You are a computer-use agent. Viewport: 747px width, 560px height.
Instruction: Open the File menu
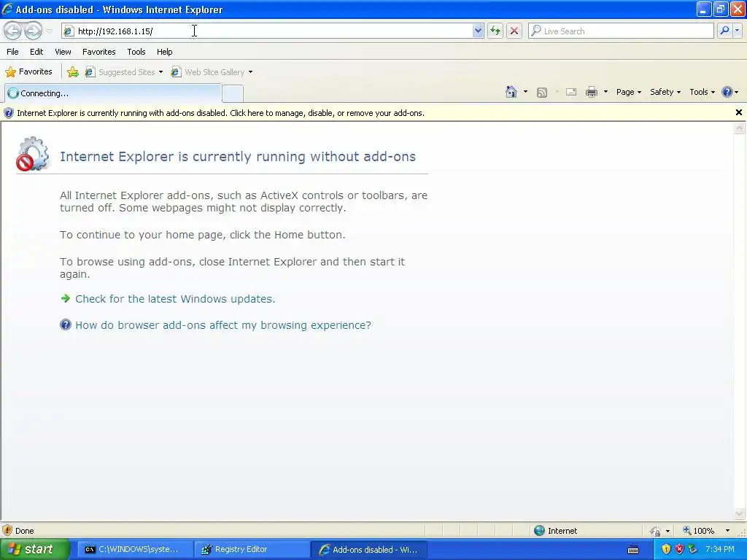[x=12, y=52]
